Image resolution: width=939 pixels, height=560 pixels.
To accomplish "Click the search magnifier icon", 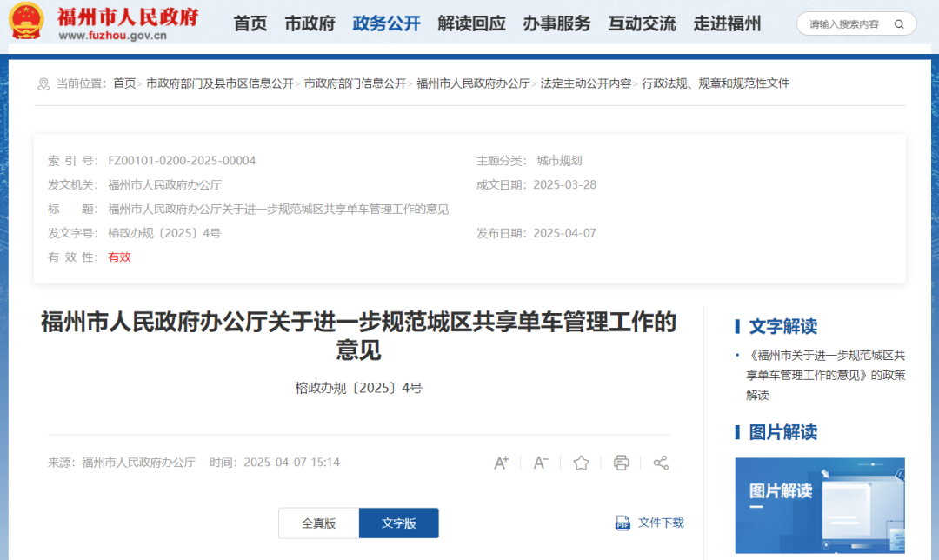I will click(x=899, y=24).
